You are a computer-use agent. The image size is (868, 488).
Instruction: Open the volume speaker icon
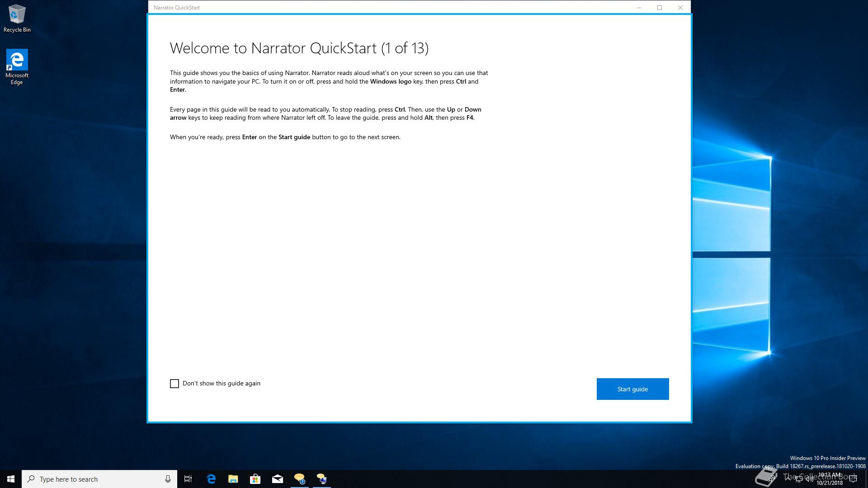(x=810, y=479)
